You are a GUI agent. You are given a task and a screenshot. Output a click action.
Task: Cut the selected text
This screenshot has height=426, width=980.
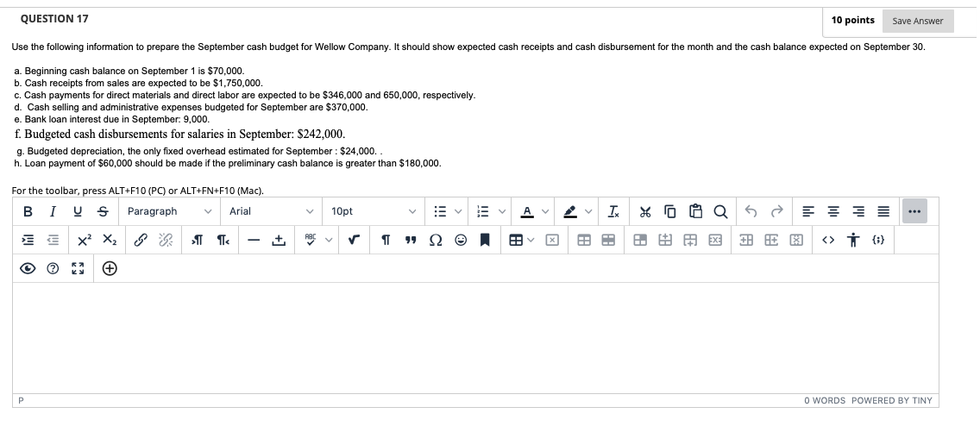tap(645, 212)
